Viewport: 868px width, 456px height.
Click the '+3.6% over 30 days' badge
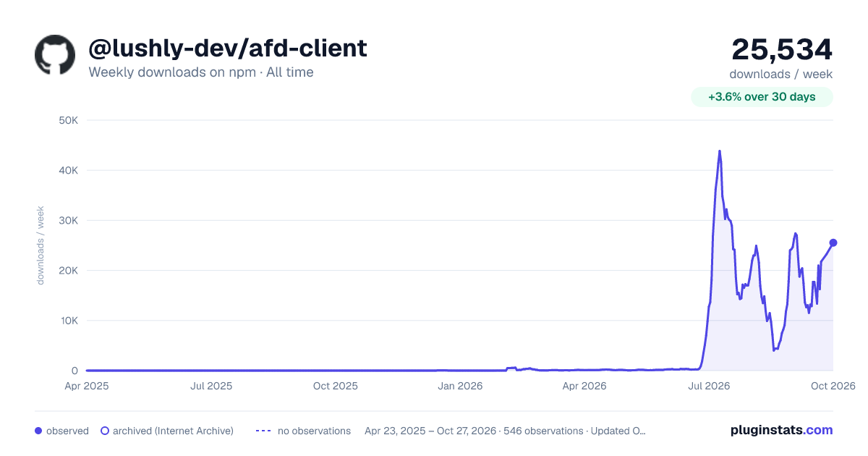(762, 97)
